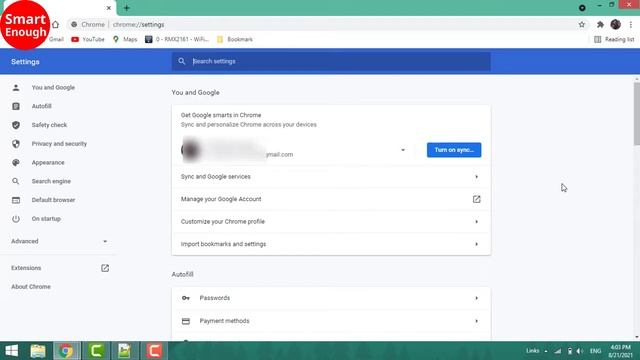Click the Autofill clipboard icon in sidebar

coord(16,106)
